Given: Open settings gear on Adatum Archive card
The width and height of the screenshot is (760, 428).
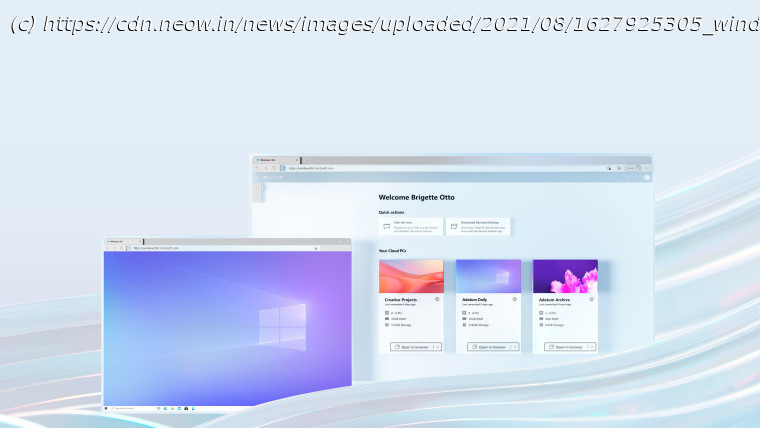Looking at the screenshot, I should coord(591,300).
